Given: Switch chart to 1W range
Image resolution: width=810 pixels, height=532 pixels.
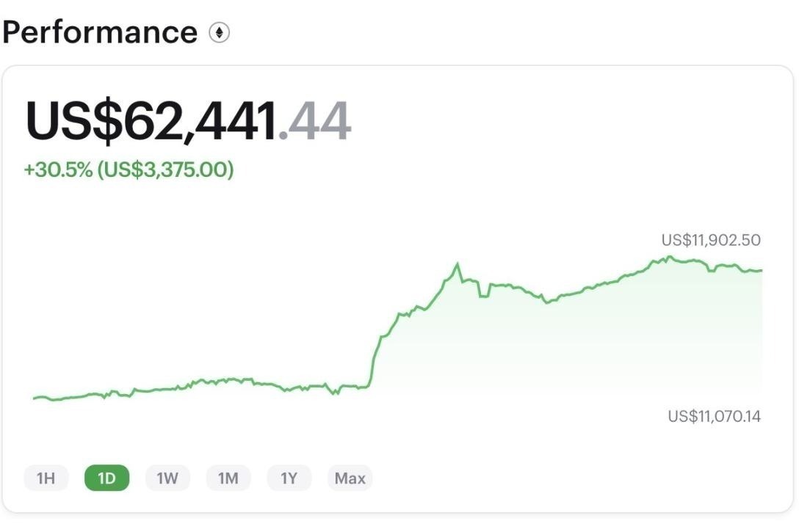Looking at the screenshot, I should 167,478.
